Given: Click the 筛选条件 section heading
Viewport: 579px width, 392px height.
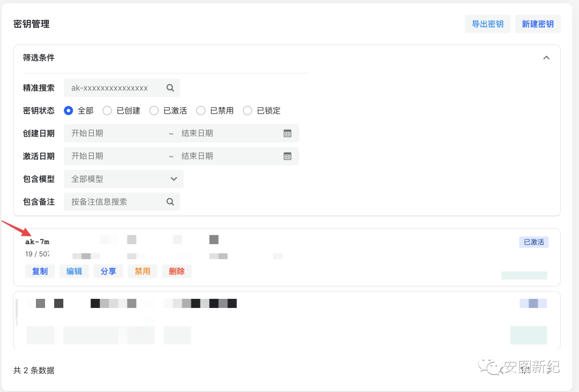Looking at the screenshot, I should click(x=39, y=58).
